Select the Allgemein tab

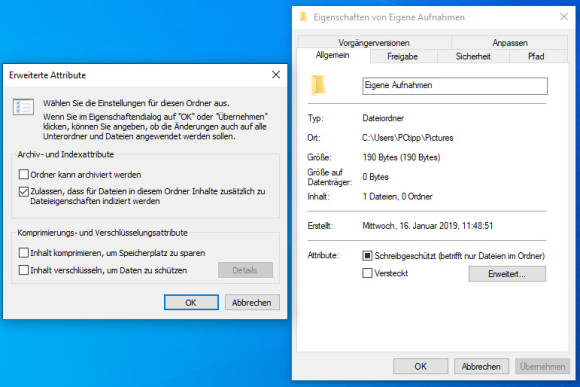pos(333,55)
